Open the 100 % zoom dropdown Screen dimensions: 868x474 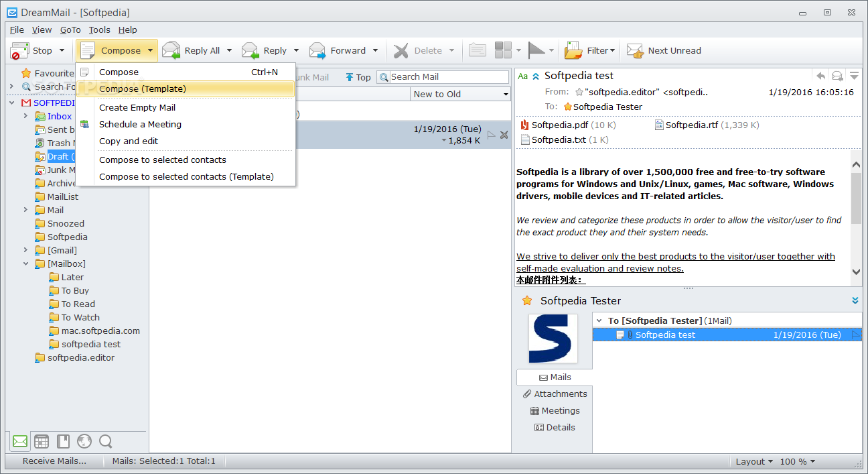tap(798, 461)
